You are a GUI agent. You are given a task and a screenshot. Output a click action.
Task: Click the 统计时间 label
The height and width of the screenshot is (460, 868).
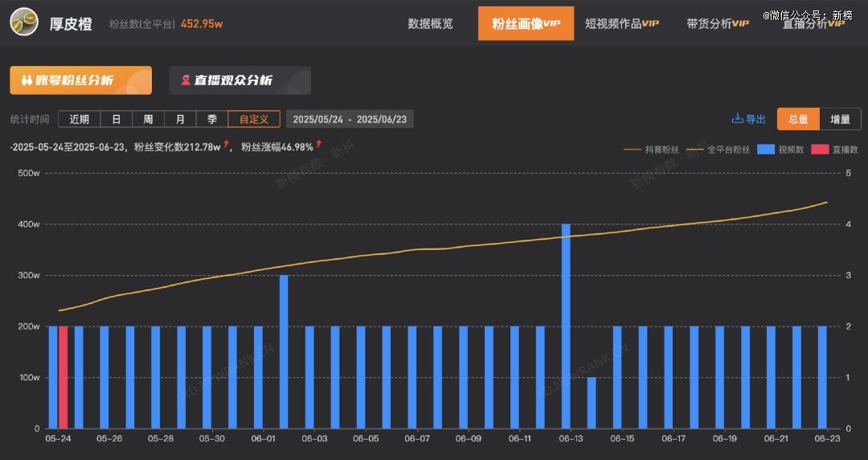point(30,119)
